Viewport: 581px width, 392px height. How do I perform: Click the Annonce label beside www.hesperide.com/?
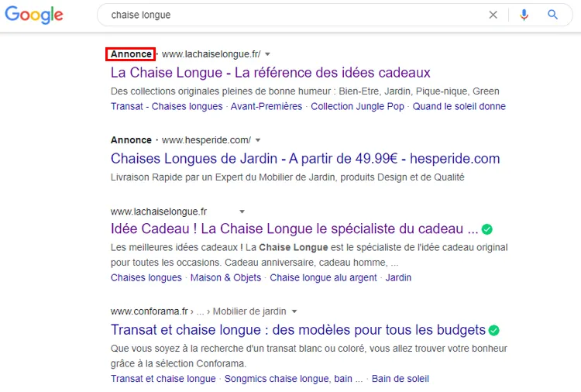click(131, 140)
